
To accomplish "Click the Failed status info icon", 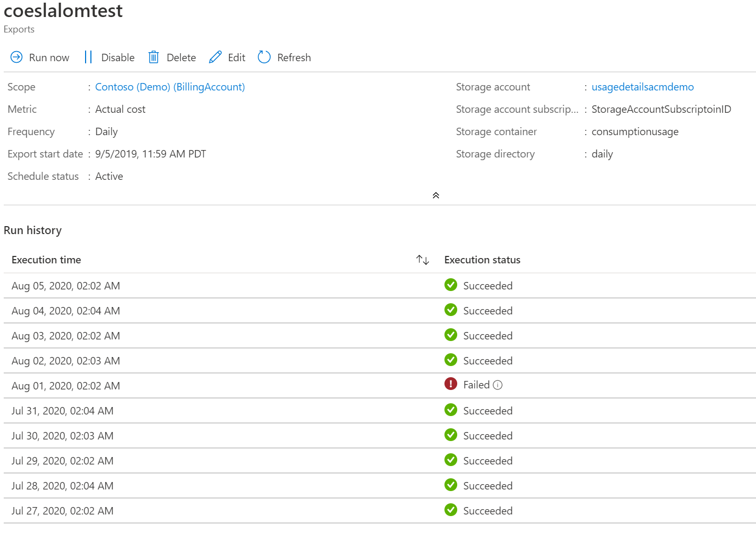I will pyautogui.click(x=498, y=384).
